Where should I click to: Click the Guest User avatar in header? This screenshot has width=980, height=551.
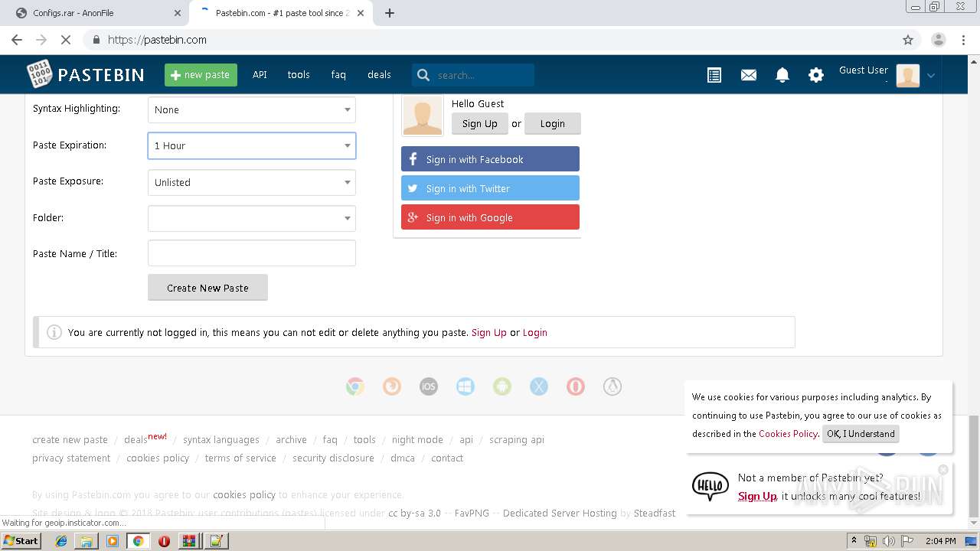point(907,75)
